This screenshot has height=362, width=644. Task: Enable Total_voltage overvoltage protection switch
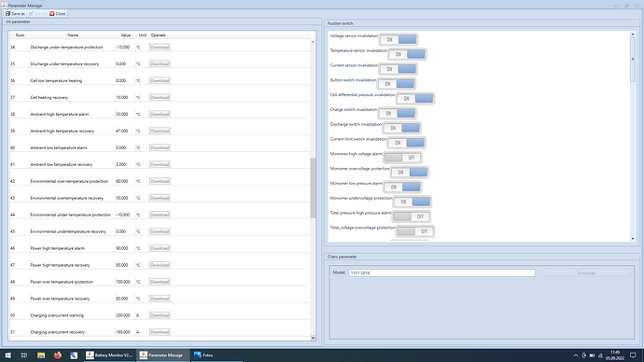point(415,231)
